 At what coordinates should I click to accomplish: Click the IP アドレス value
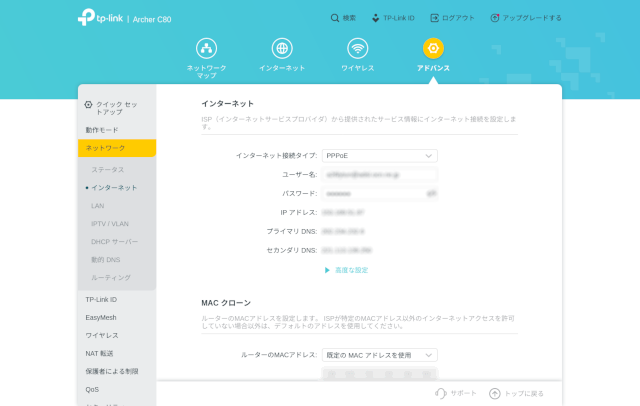click(x=343, y=213)
